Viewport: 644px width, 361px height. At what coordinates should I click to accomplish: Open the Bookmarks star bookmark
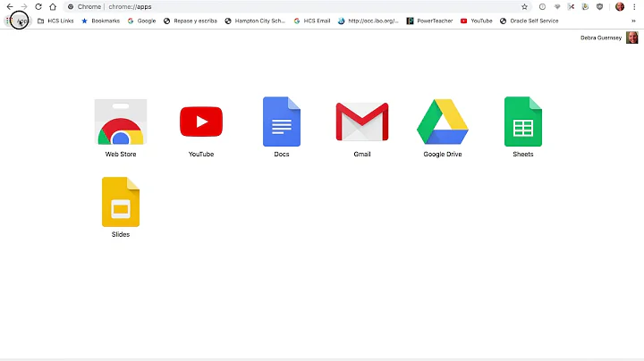[100, 21]
